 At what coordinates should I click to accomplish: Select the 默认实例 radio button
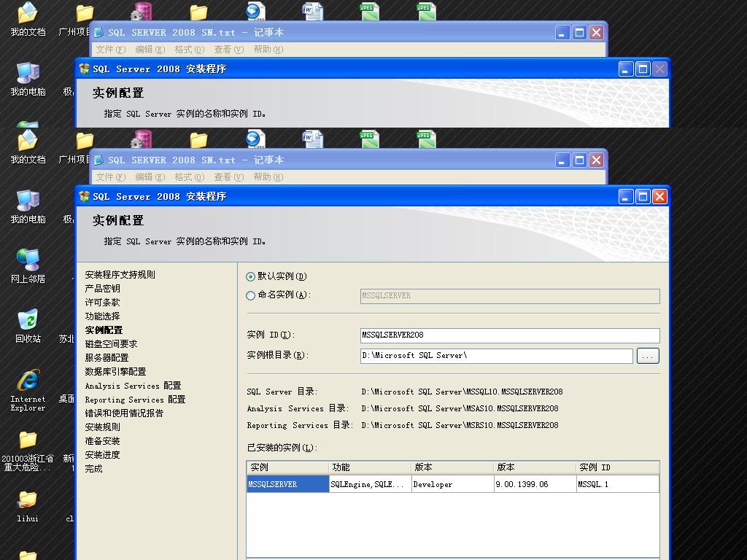(251, 276)
